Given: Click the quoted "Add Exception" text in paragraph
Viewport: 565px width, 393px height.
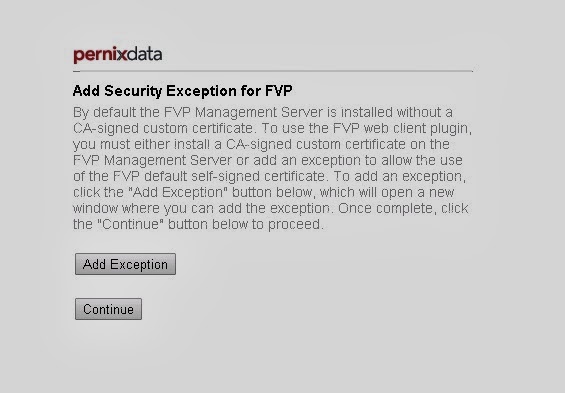Looking at the screenshot, I should pyautogui.click(x=178, y=192).
